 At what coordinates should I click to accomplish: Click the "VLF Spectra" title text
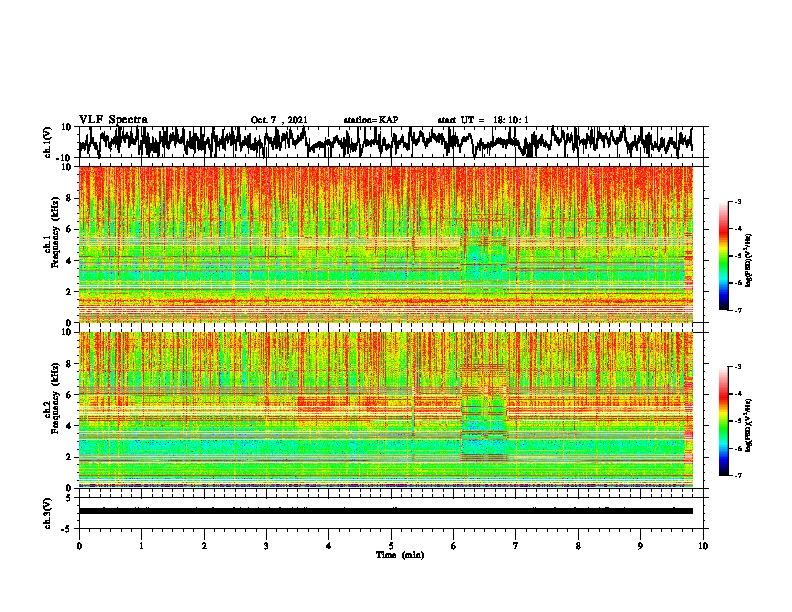click(x=113, y=120)
